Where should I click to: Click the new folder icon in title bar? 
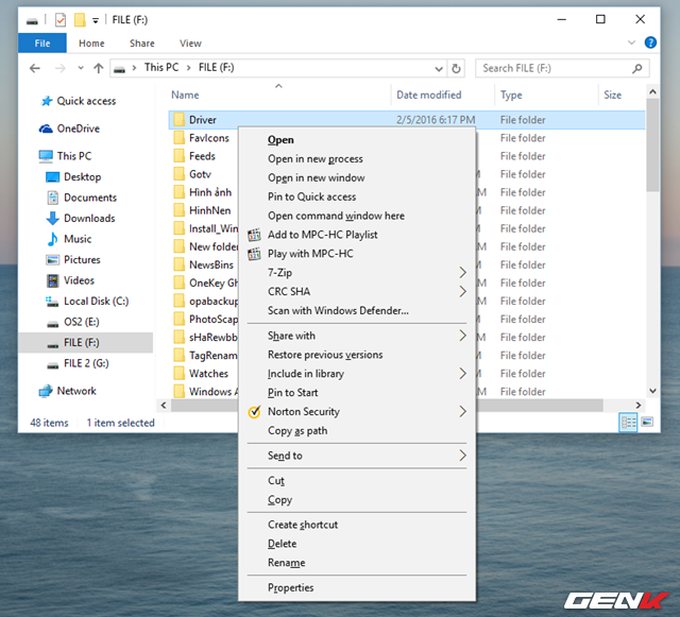[x=80, y=20]
